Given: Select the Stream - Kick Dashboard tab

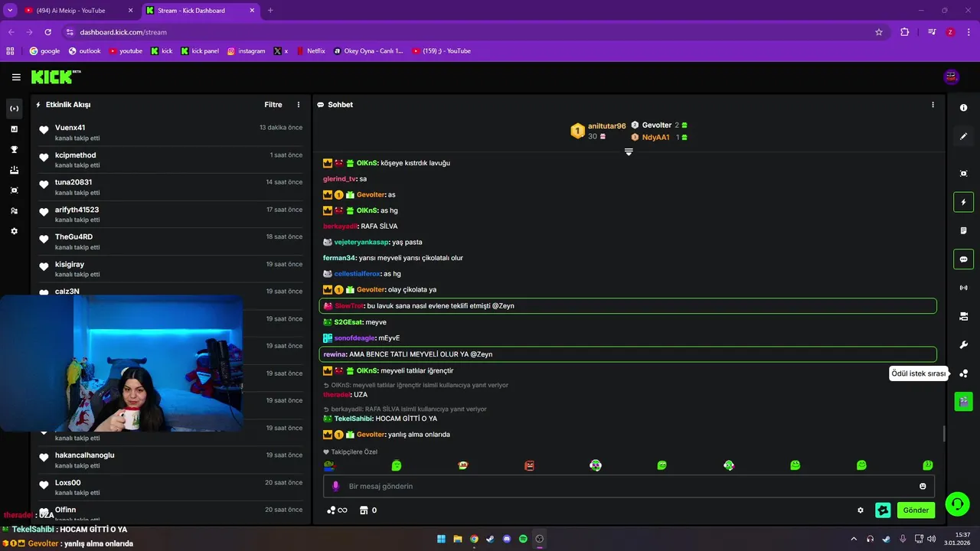Looking at the screenshot, I should click(201, 11).
